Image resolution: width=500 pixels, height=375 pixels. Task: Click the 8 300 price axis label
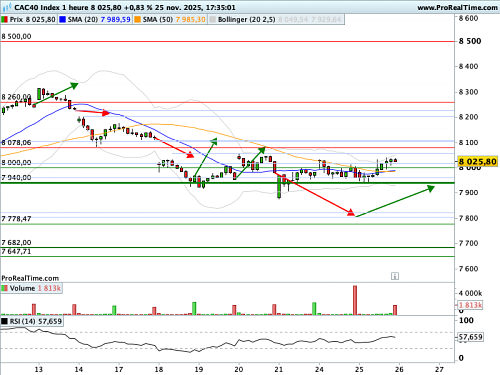468,92
